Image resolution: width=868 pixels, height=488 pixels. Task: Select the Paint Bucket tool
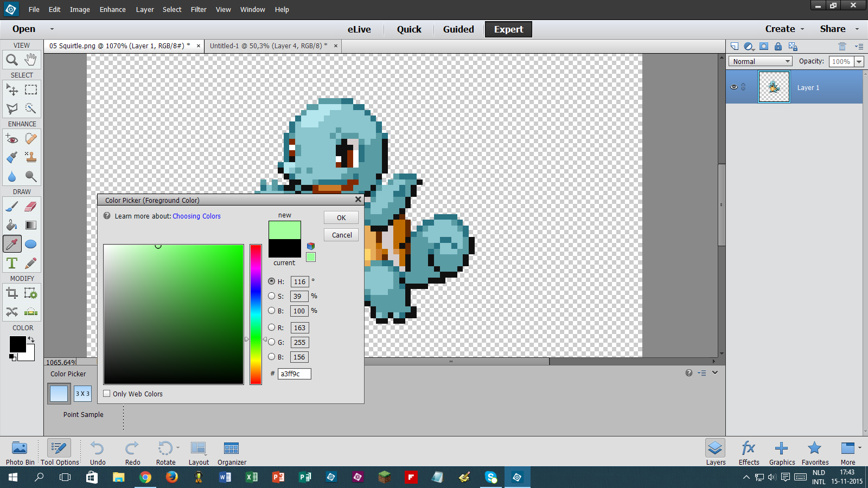coord(11,225)
